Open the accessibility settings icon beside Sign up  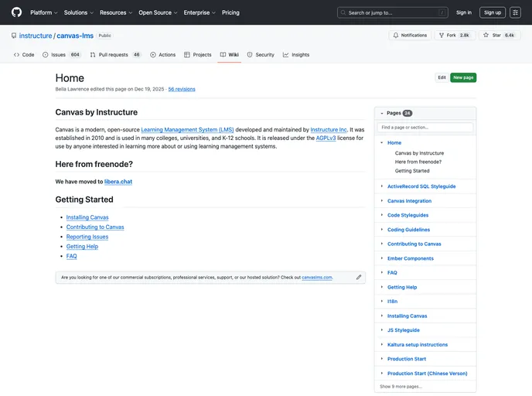[x=515, y=12]
